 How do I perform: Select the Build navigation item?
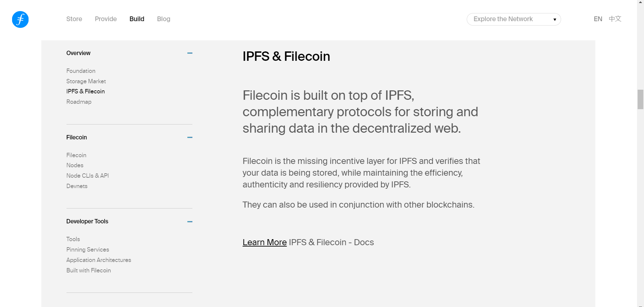pyautogui.click(x=137, y=19)
